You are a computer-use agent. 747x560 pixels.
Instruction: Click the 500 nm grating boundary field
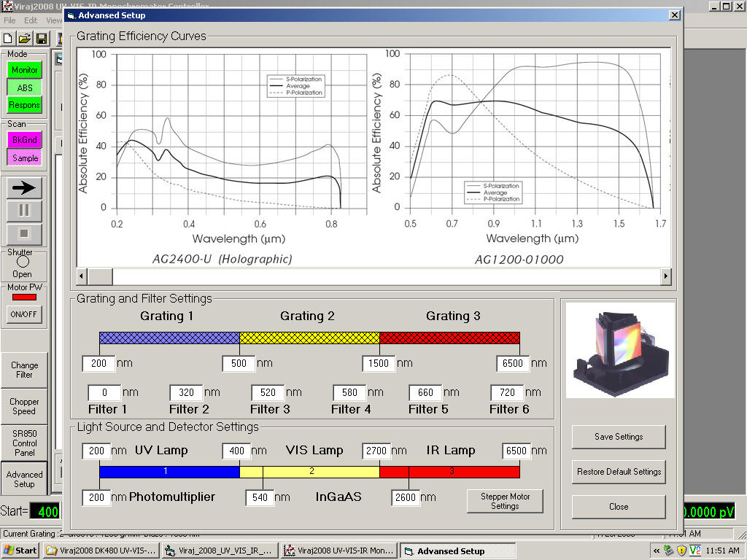(x=239, y=363)
